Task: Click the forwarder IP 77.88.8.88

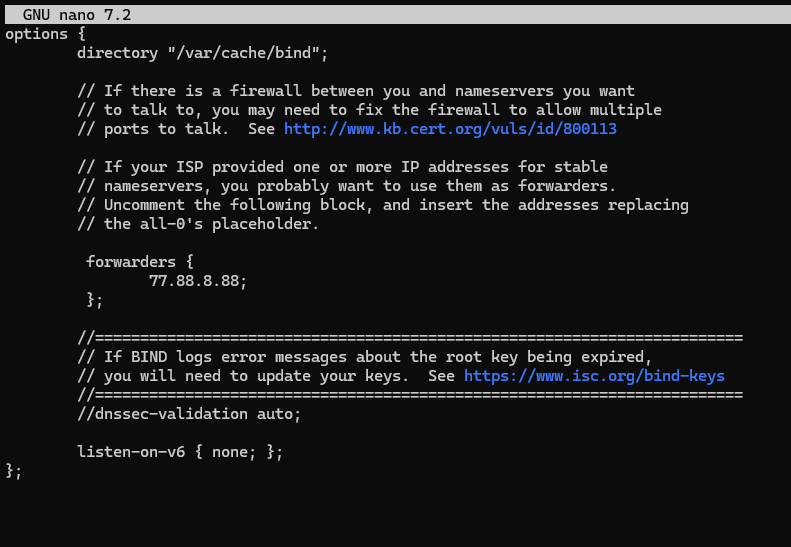Action: (198, 281)
